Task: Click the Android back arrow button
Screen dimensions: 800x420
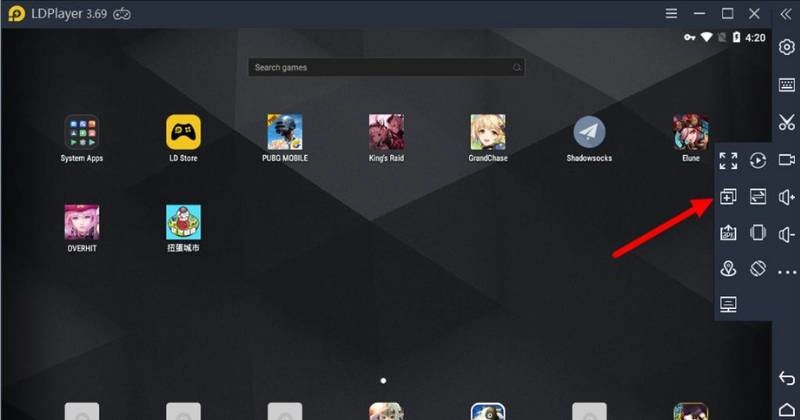Action: [786, 378]
